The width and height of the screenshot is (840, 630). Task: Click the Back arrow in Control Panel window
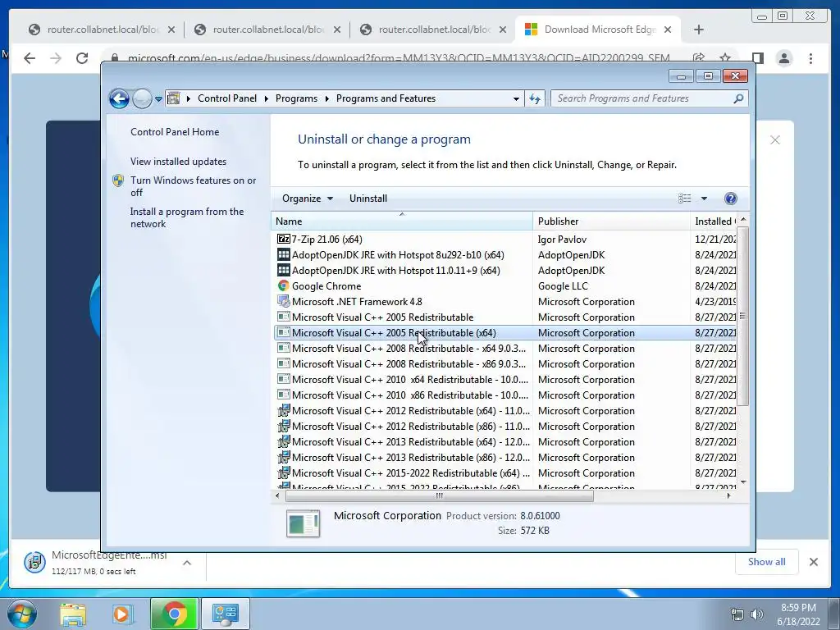coord(119,98)
